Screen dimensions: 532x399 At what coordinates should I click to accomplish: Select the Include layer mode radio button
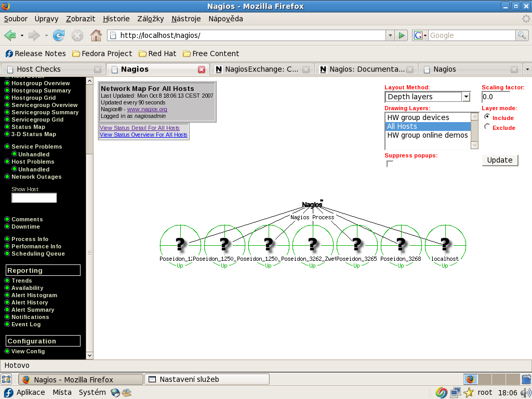487,117
